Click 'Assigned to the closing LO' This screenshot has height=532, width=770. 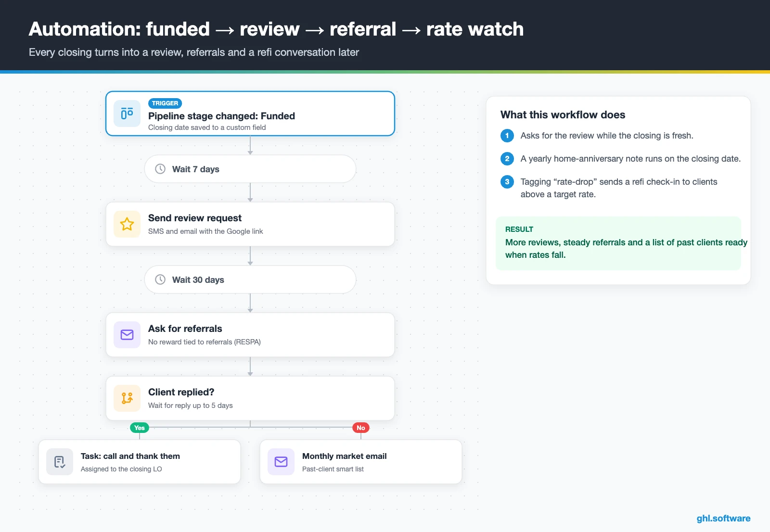[121, 469]
